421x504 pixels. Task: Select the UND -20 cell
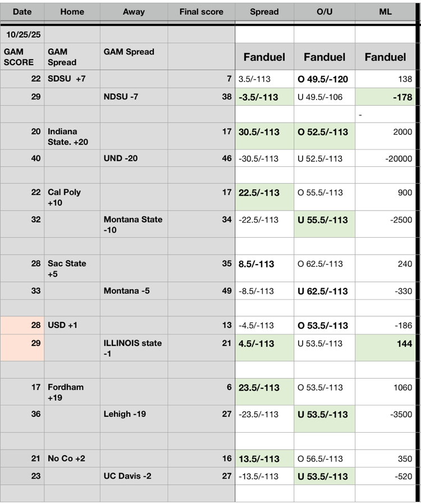134,158
